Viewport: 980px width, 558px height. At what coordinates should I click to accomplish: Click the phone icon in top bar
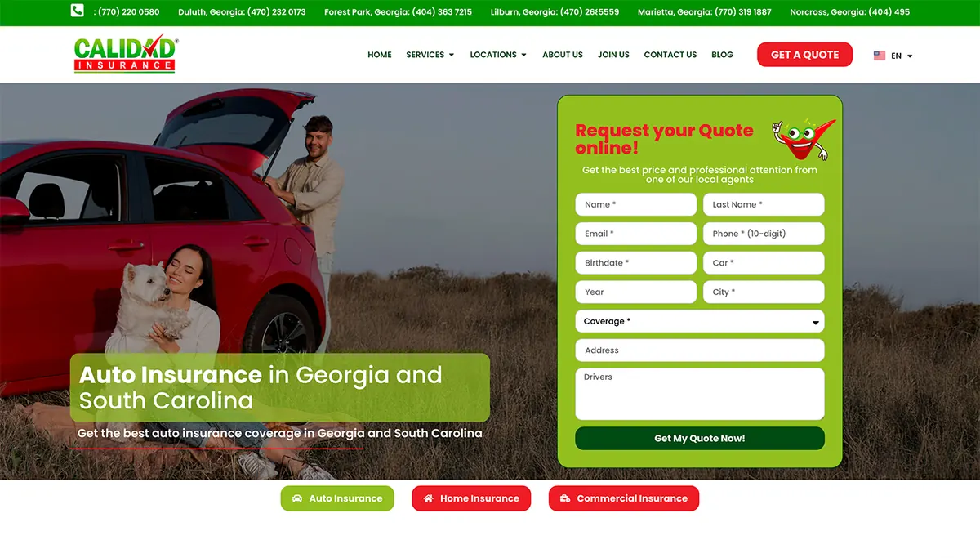(x=78, y=11)
